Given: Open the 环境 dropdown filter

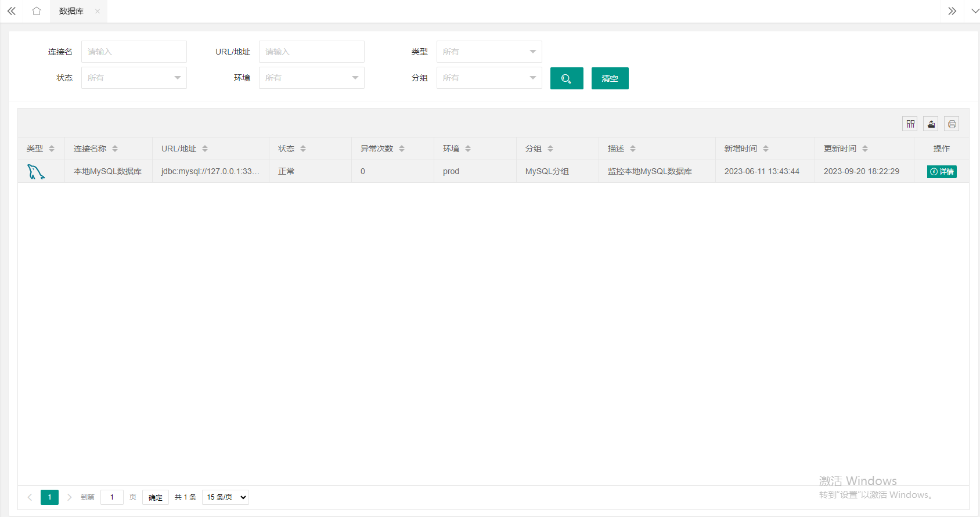Looking at the screenshot, I should (x=312, y=78).
